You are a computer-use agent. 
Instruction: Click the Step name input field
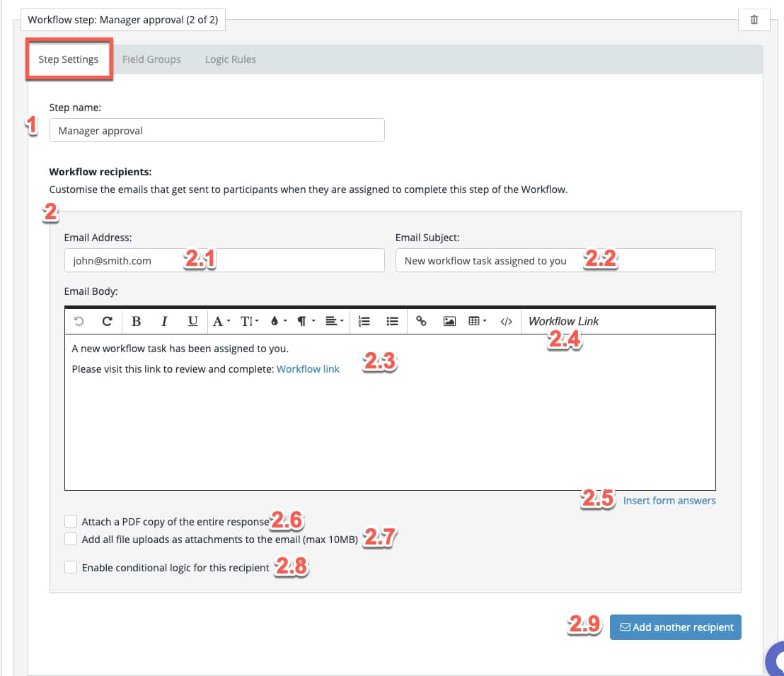pos(217,130)
